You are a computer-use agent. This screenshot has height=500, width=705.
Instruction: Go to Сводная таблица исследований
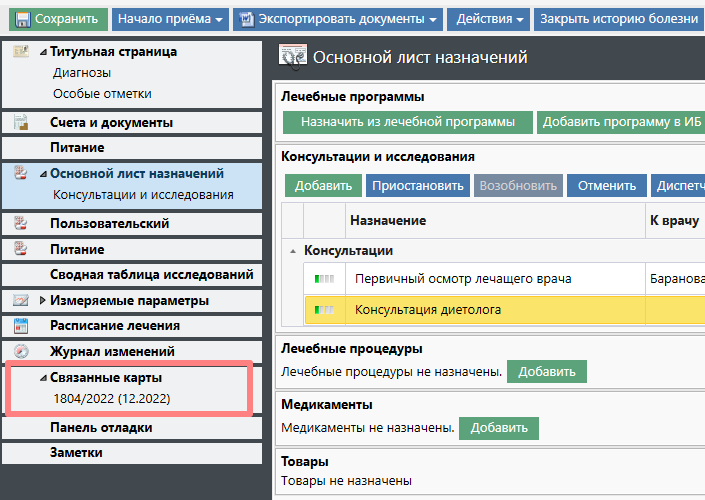[x=151, y=274]
